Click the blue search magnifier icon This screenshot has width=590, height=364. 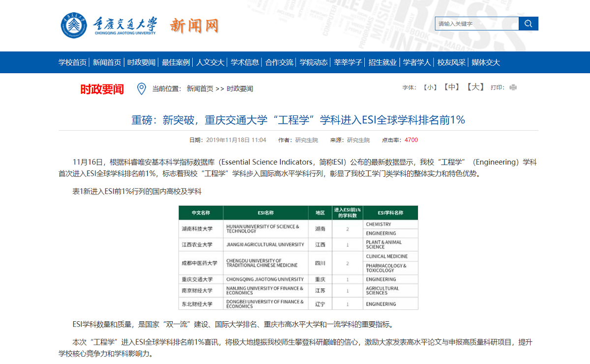tap(529, 23)
